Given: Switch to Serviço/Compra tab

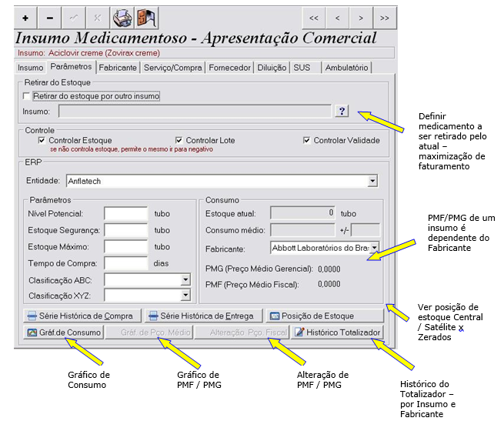Looking at the screenshot, I should pyautogui.click(x=173, y=68).
